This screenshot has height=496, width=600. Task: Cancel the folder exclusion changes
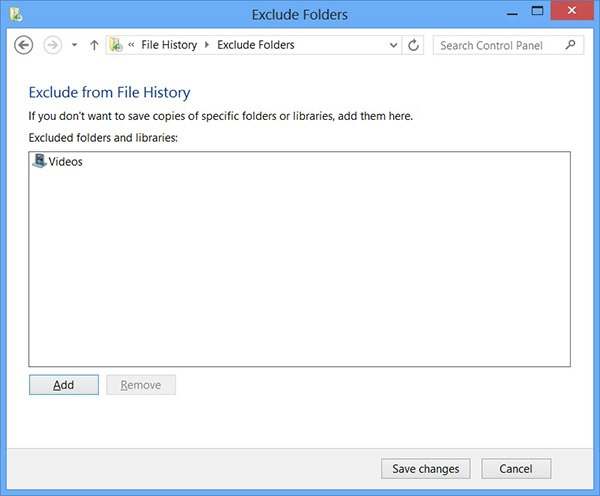(516, 468)
